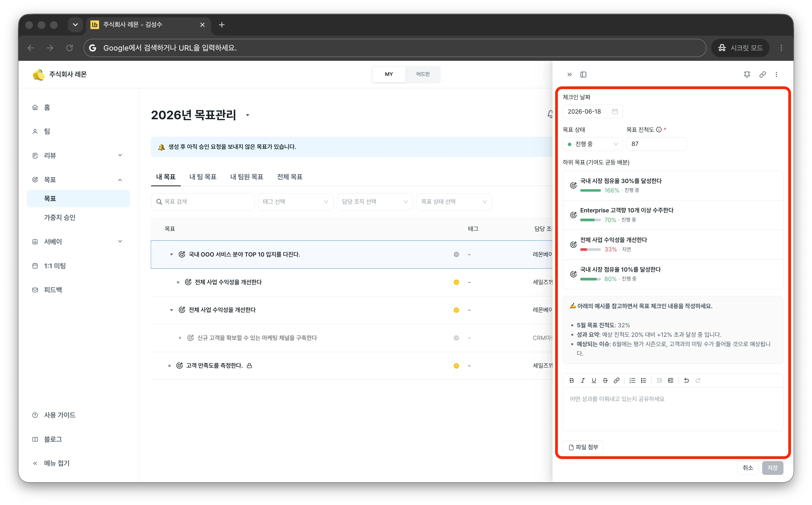Click the 파일 첨부 button
The height and width of the screenshot is (505, 812).
tap(583, 447)
